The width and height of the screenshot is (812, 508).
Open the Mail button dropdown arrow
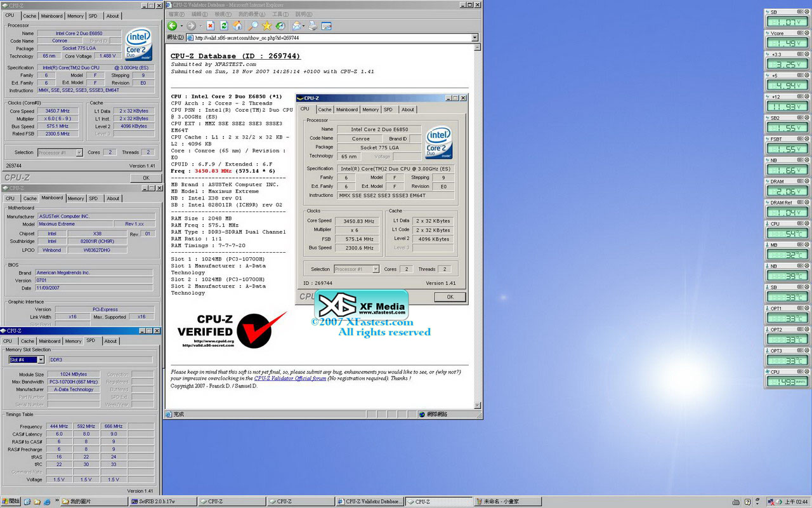[x=303, y=27]
